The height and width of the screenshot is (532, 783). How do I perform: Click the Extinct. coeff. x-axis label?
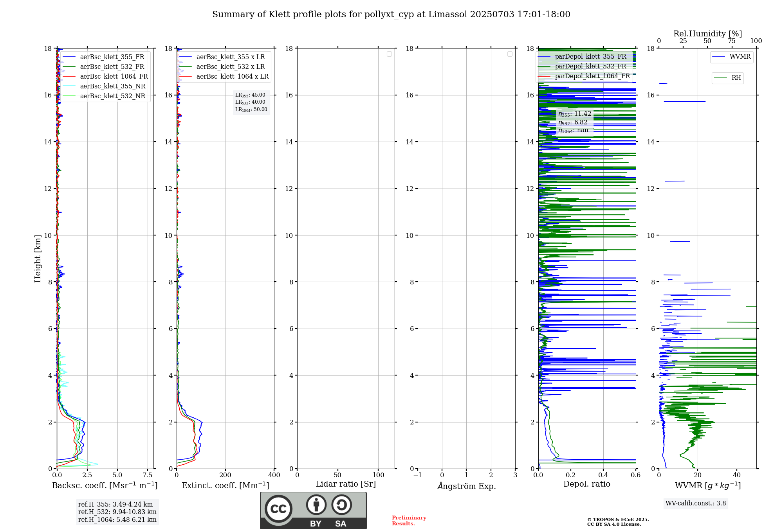point(226,485)
